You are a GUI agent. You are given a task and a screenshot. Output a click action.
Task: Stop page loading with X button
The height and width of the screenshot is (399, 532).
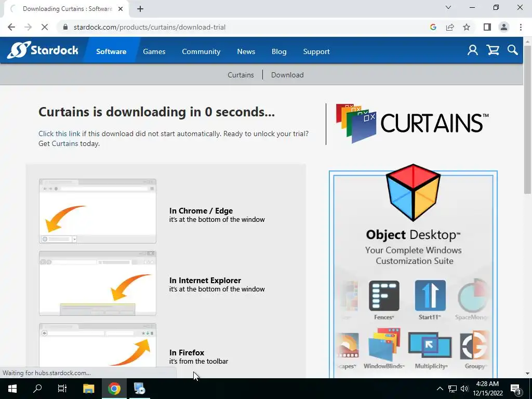[45, 27]
